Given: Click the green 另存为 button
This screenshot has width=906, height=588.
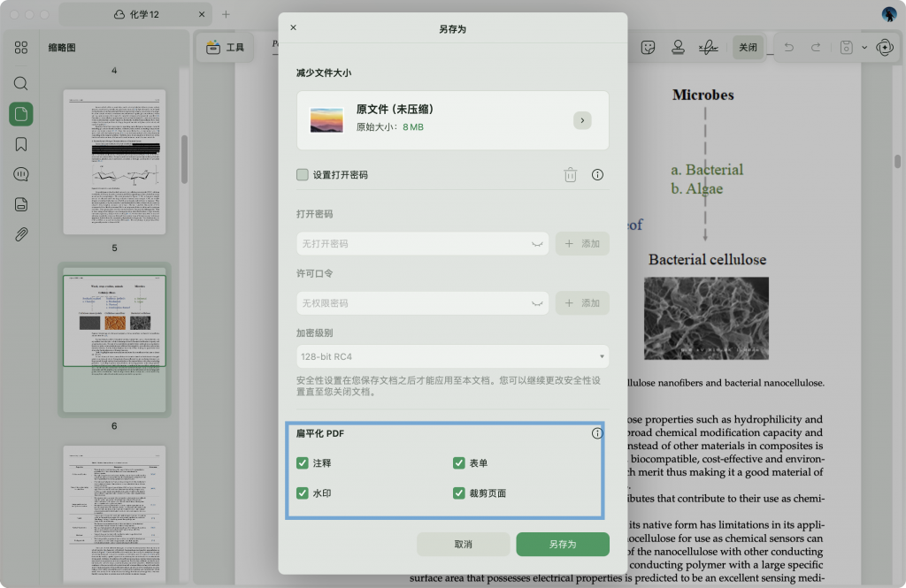Looking at the screenshot, I should click(x=563, y=544).
